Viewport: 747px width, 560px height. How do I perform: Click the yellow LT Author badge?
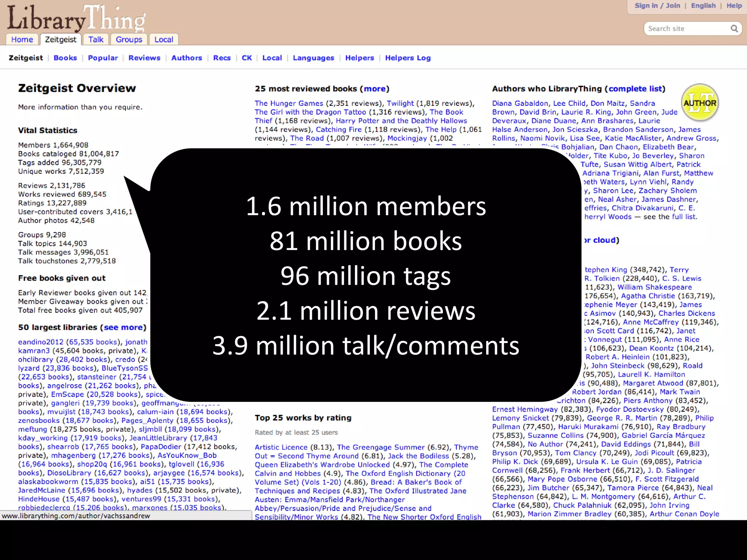700,103
